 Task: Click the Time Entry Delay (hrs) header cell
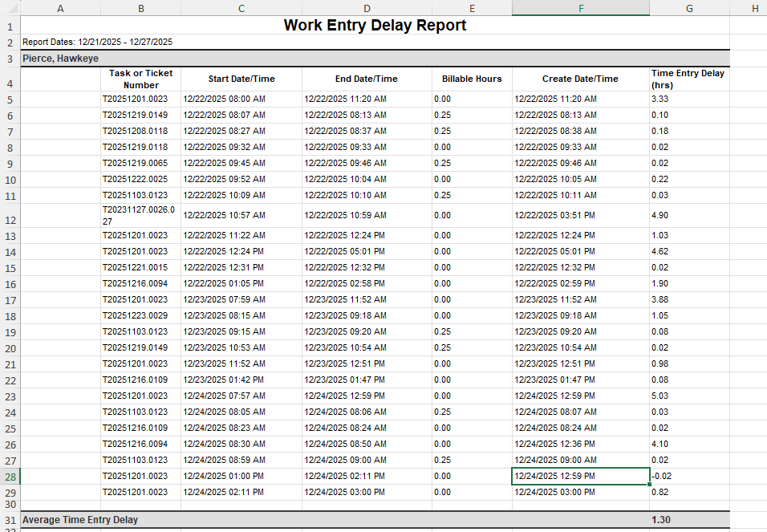[688, 79]
